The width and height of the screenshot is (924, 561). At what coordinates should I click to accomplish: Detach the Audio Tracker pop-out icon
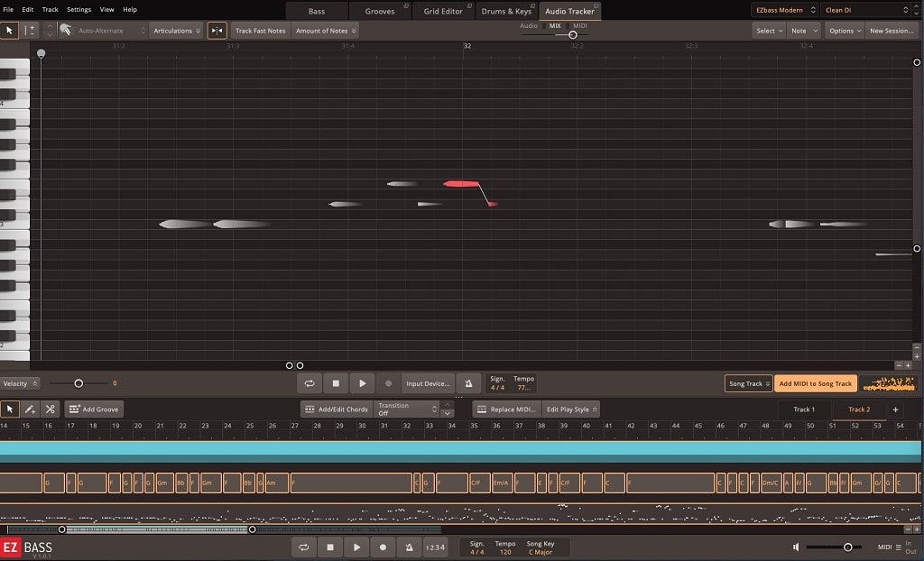[x=596, y=6]
